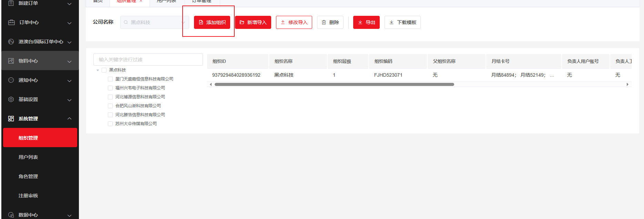Click the 订单中心 sidebar icon
This screenshot has height=219, width=644.
(11, 22)
